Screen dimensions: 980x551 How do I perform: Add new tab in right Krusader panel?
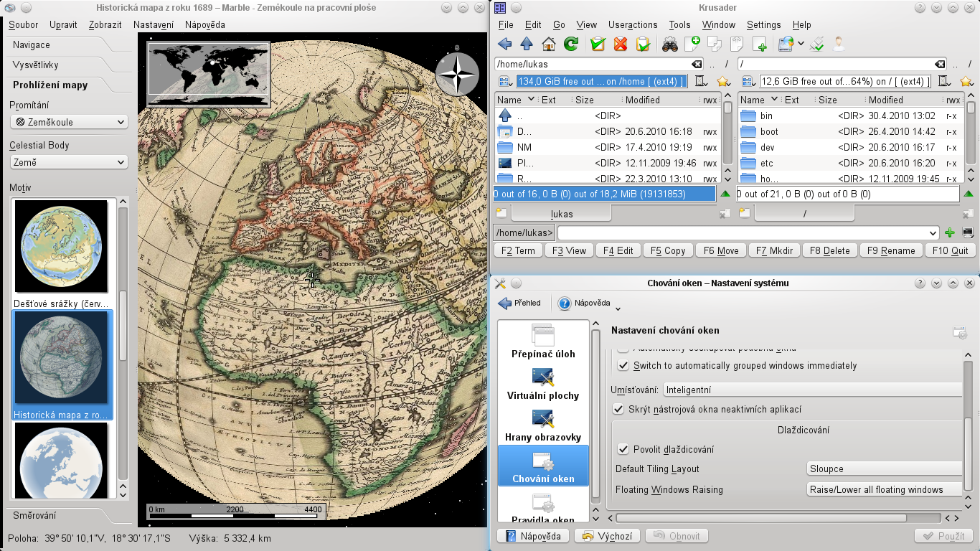745,213
